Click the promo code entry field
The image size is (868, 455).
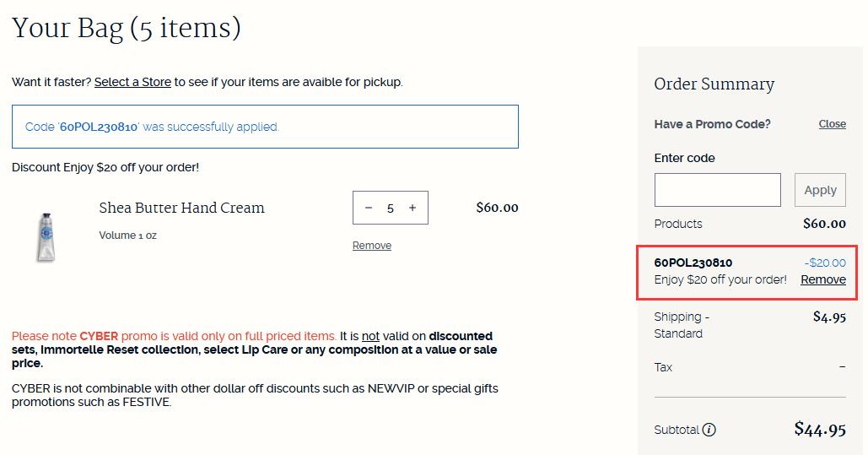717,190
